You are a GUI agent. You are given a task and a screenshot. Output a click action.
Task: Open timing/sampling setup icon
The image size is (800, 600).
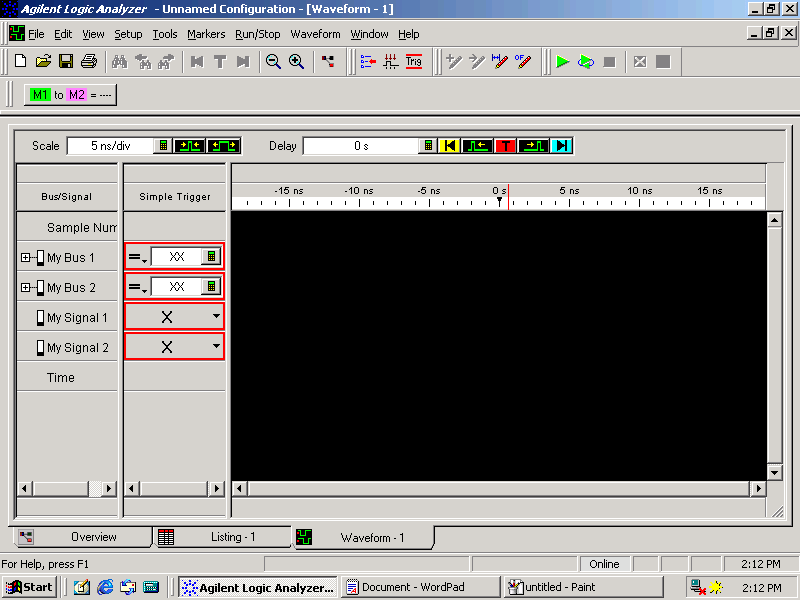point(391,62)
